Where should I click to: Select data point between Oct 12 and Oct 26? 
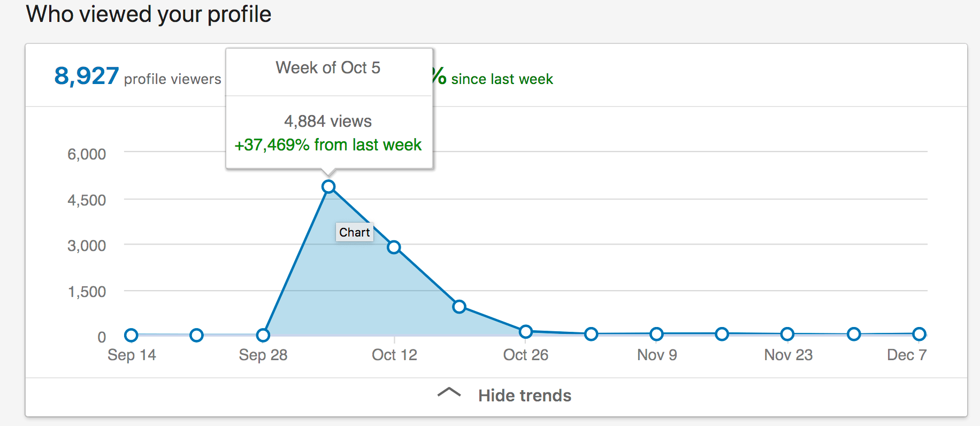click(x=459, y=307)
